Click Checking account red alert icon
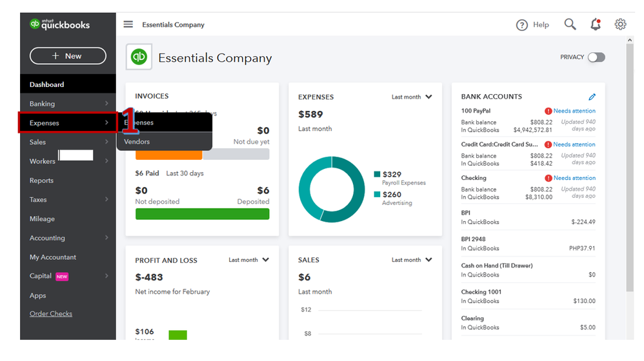Viewport: 644px width, 361px height. coord(548,178)
